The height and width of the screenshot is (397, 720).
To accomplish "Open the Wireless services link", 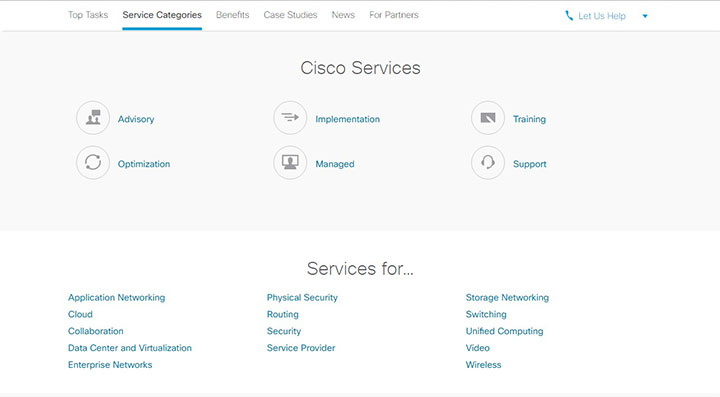I will 484,365.
